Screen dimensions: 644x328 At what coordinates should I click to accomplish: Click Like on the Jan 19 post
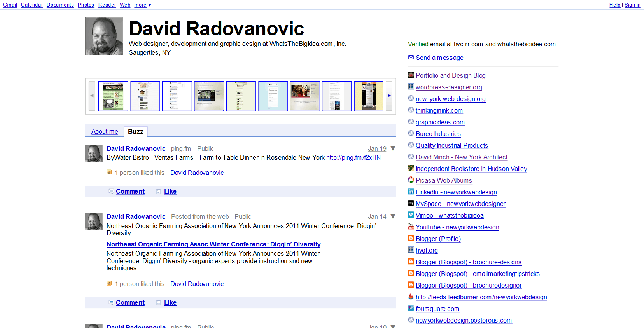tap(170, 191)
